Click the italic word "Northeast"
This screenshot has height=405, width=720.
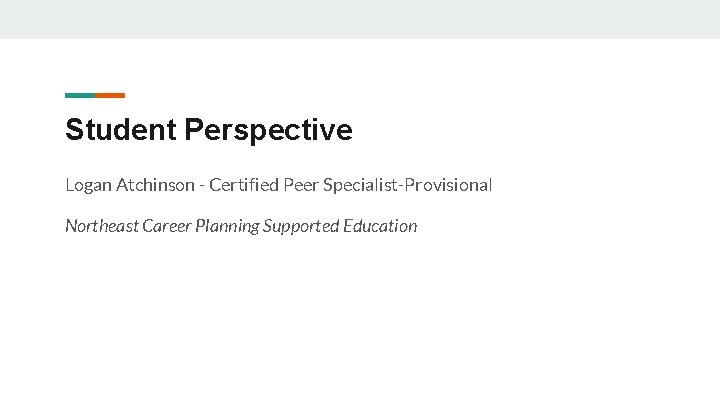102,226
